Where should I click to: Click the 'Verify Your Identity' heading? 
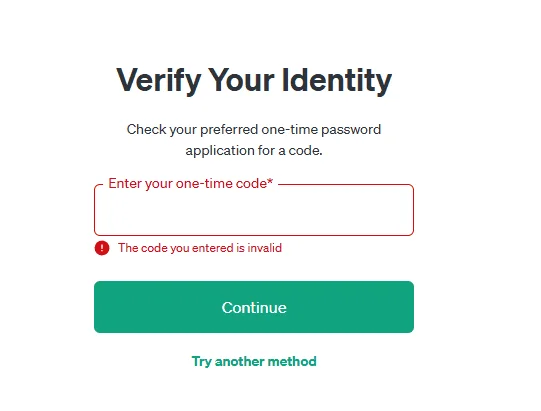pos(254,80)
